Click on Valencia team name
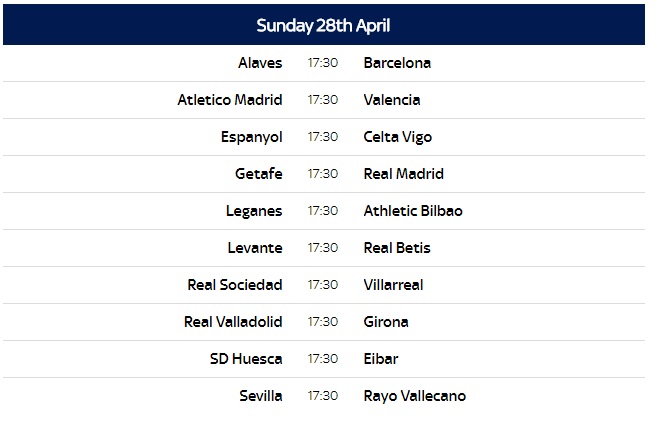 [x=392, y=100]
